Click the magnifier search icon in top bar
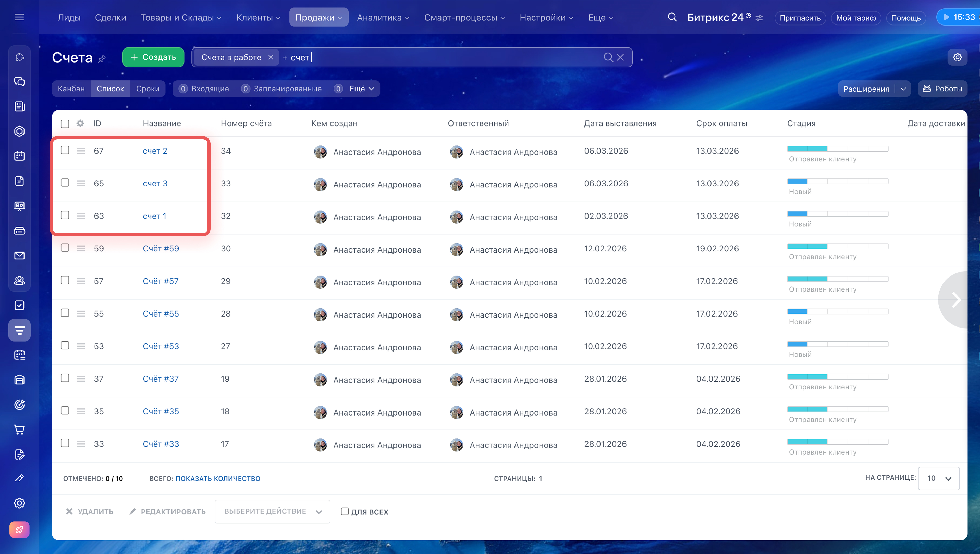This screenshot has width=980, height=554. point(672,17)
